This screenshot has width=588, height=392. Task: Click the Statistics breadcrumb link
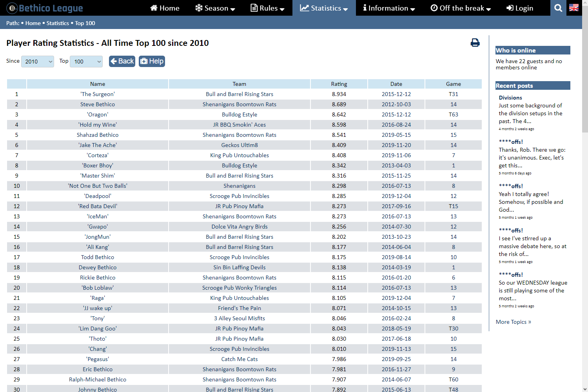coord(58,23)
